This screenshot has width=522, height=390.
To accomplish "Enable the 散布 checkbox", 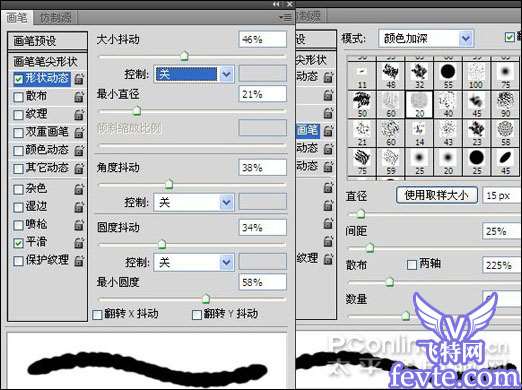I will pos(18,97).
